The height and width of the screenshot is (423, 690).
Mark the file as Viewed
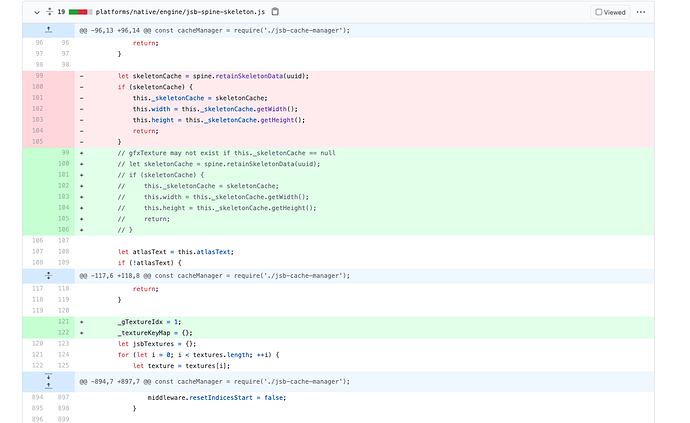click(599, 12)
